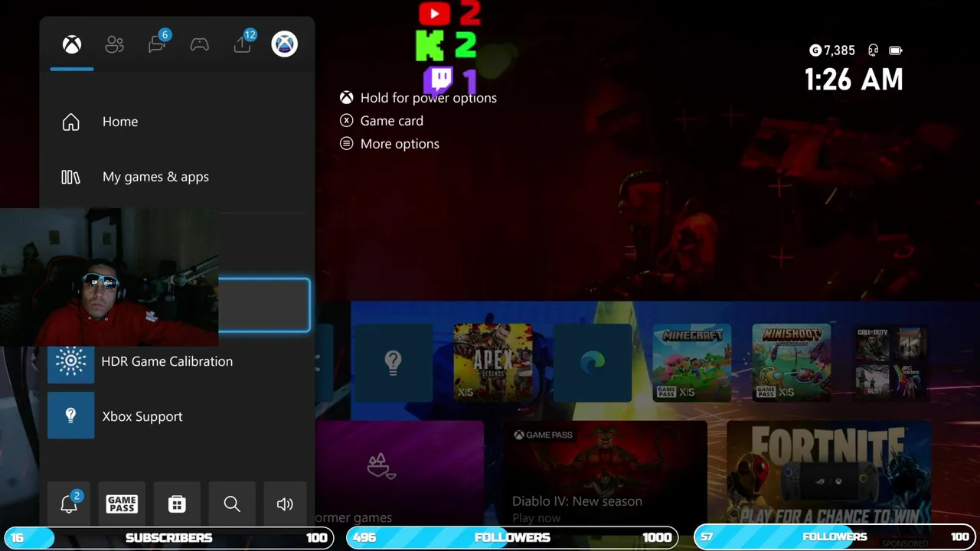Open Diablo IV: New season card

[x=605, y=473]
